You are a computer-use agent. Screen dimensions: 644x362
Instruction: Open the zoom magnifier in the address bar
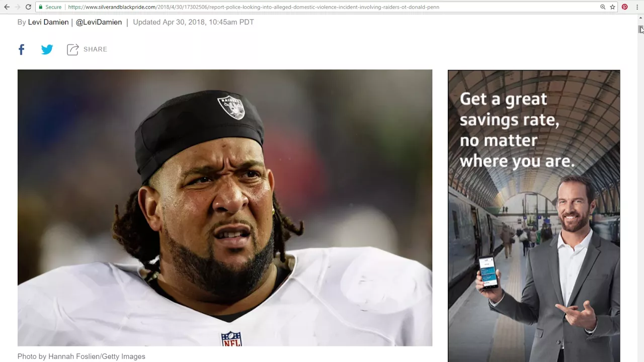[x=602, y=7]
